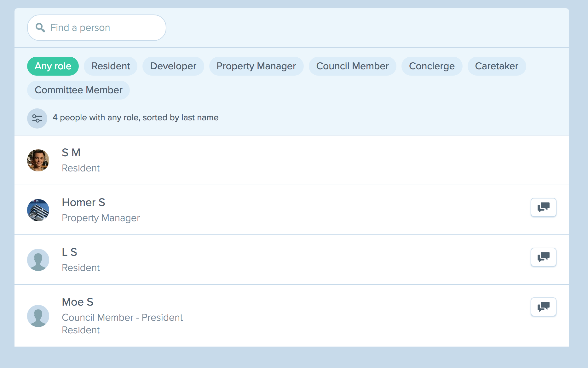Filter list by Developer role
This screenshot has height=368, width=588.
point(173,66)
